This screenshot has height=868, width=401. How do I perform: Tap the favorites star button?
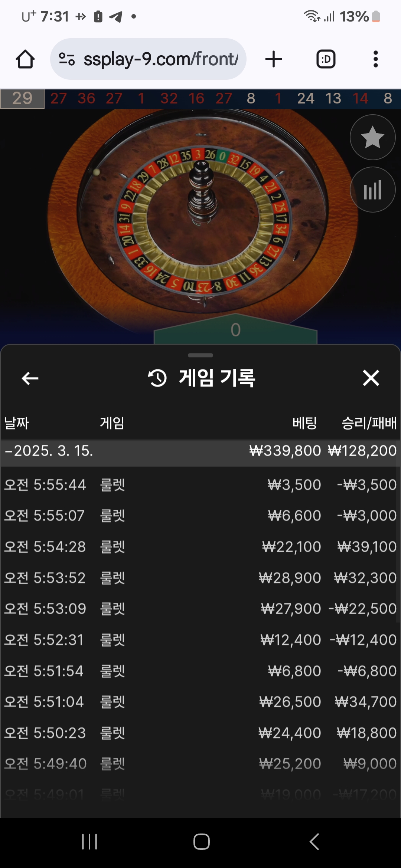point(372,137)
